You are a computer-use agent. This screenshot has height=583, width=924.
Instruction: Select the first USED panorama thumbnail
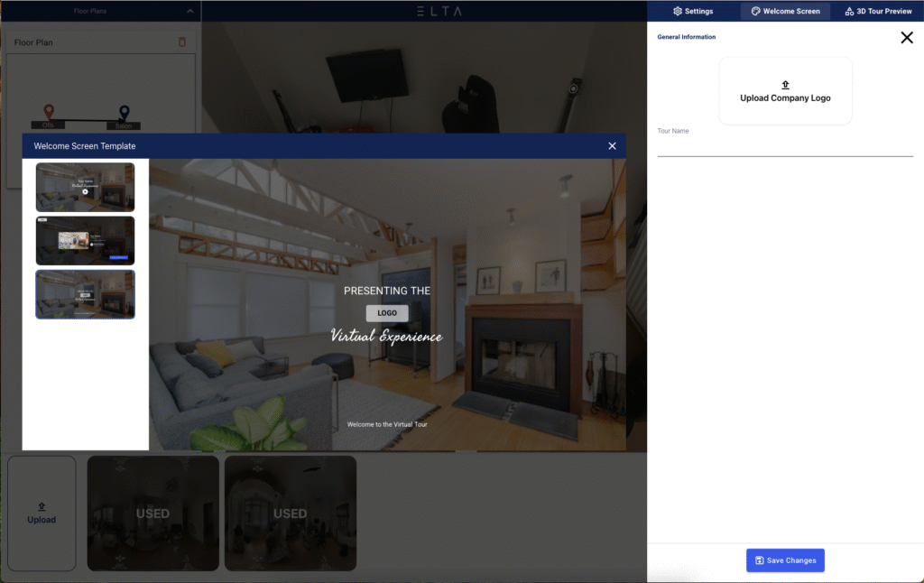click(x=152, y=513)
